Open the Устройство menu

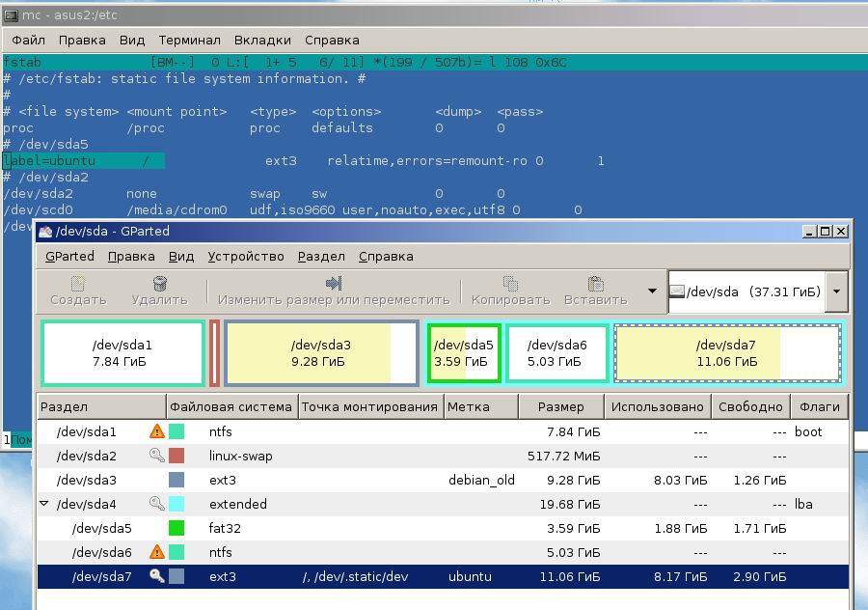coord(246,257)
